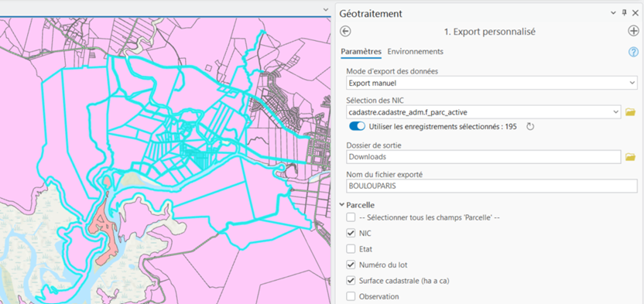This screenshot has height=304, width=644.
Task: Select the Paramètres tab
Action: click(361, 52)
